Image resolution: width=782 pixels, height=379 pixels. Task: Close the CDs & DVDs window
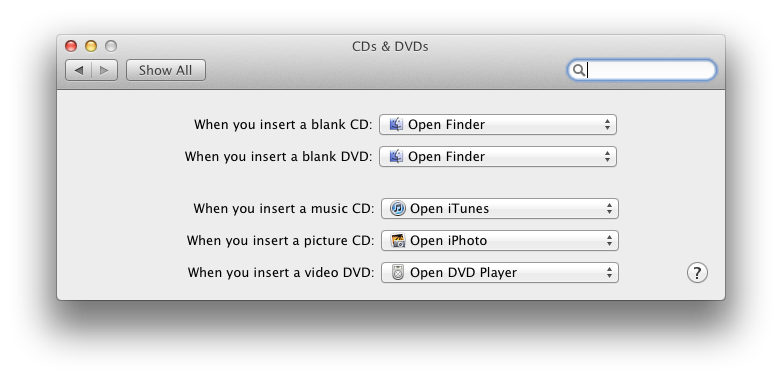point(71,46)
